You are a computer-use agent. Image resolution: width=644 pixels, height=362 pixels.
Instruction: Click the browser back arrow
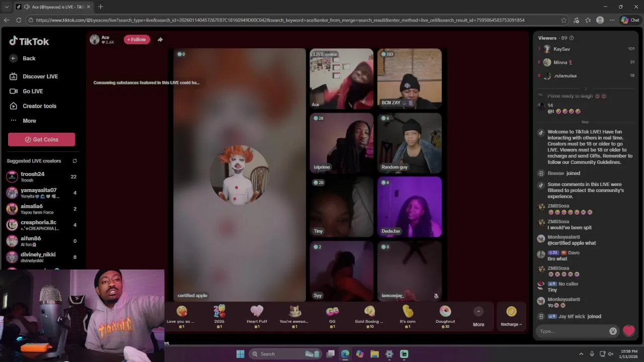pyautogui.click(x=7, y=20)
